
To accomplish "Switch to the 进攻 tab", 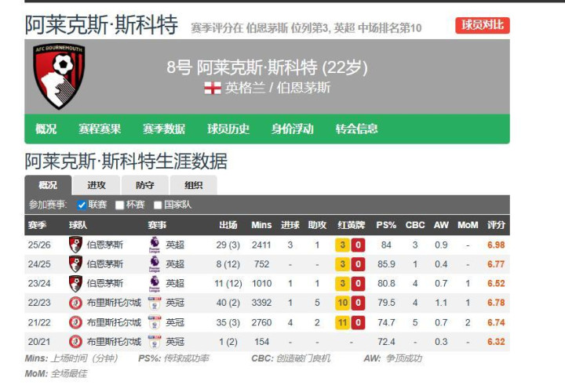I will tap(97, 185).
